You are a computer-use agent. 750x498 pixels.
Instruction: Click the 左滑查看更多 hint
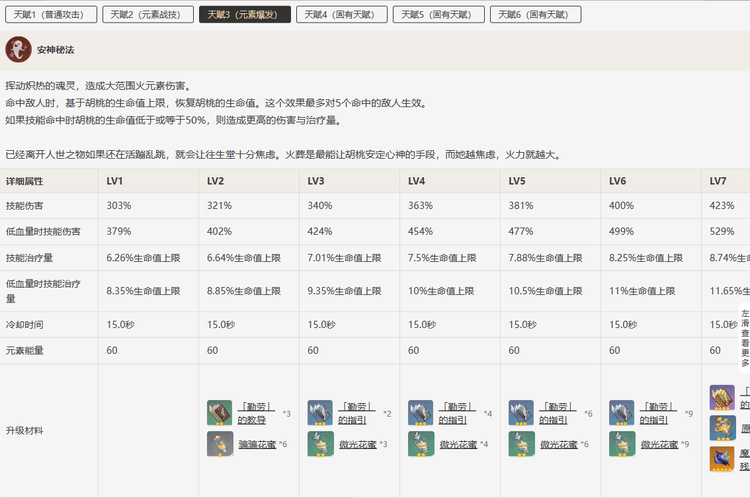point(745,338)
